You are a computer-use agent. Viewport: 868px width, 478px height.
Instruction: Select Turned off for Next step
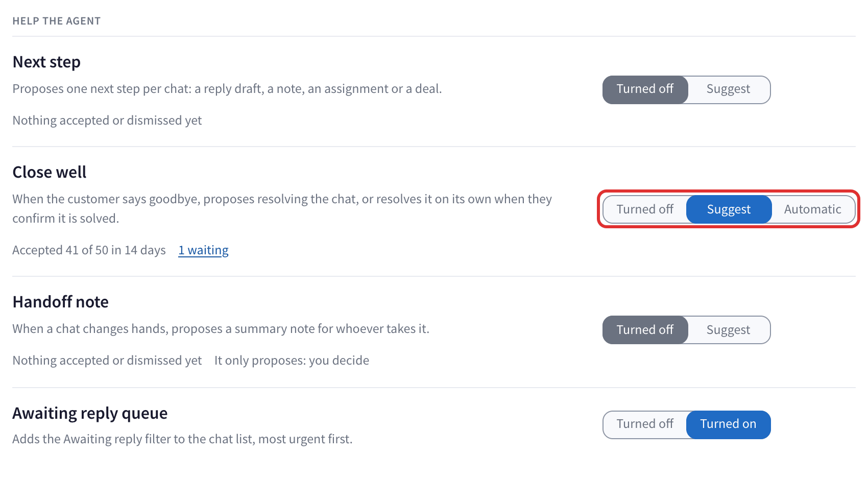(645, 89)
